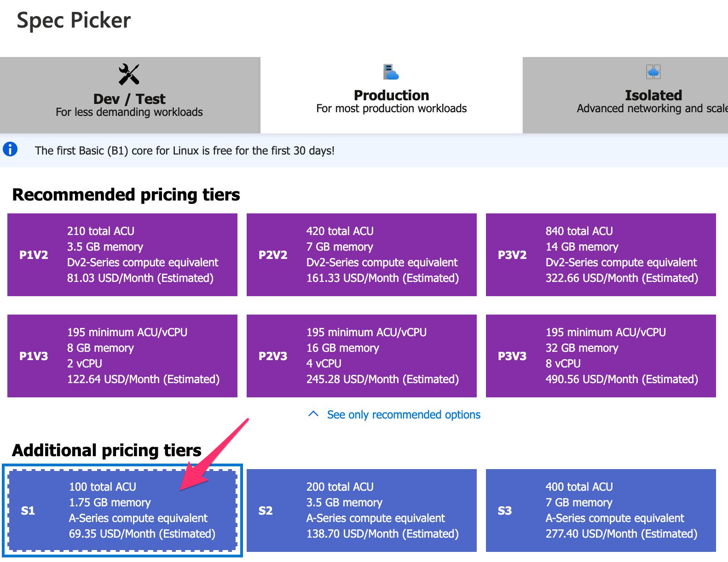Image resolution: width=728 pixels, height=562 pixels.
Task: Click the Production server cloud icon
Action: coord(391,72)
